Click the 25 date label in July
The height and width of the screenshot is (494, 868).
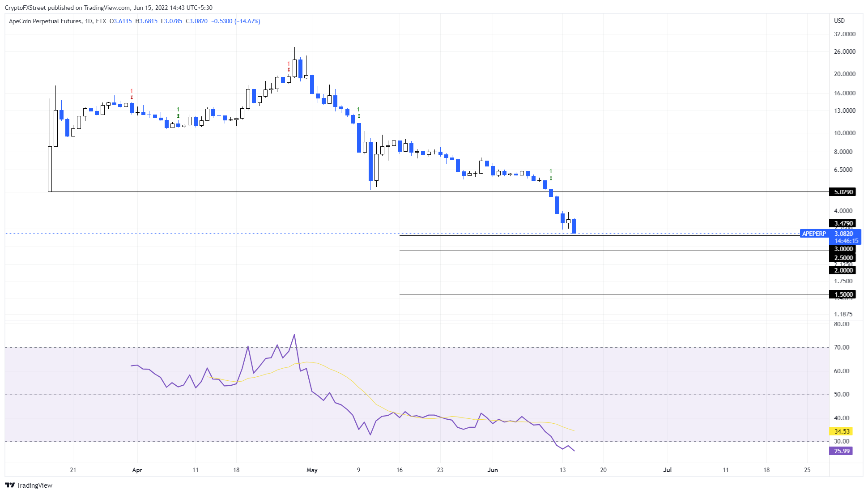(x=807, y=470)
